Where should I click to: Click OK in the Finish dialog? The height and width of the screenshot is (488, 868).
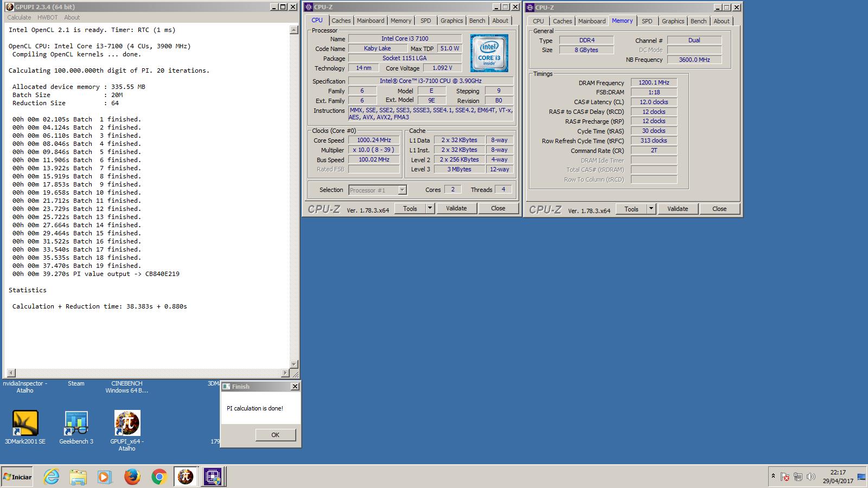pyautogui.click(x=275, y=435)
